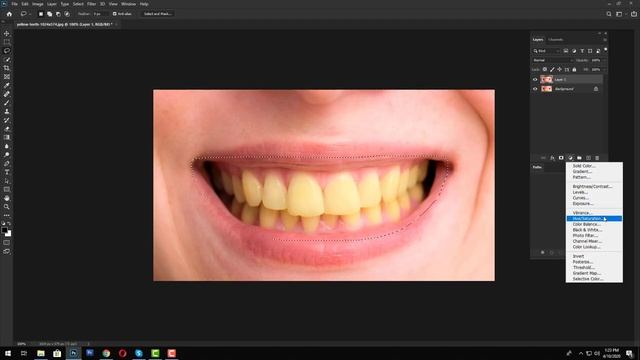Screen dimensions: 640x360
Task: Toggle Lock position icon
Action: point(560,69)
